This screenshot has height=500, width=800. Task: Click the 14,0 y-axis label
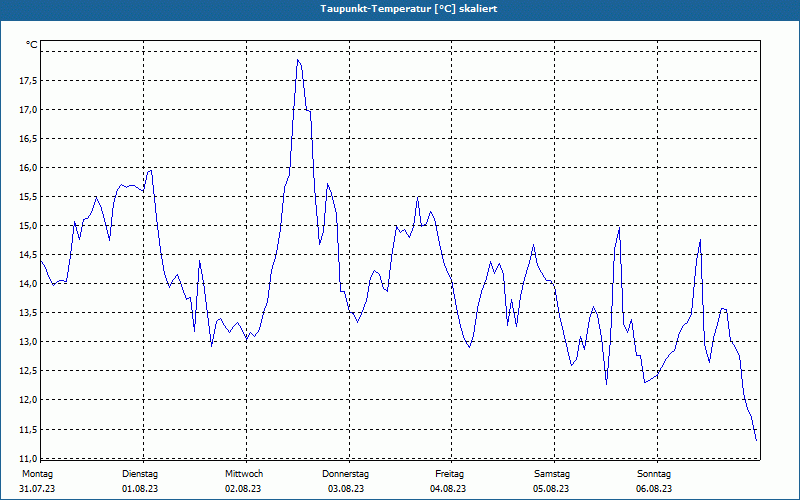click(29, 284)
